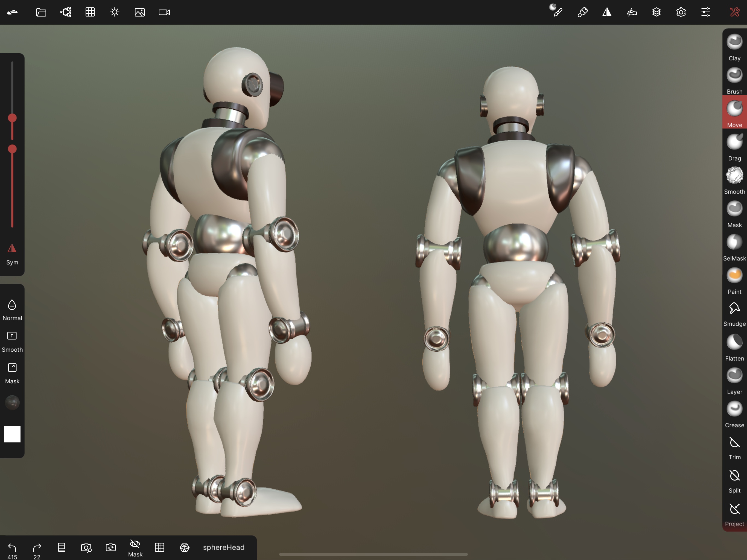Open the Layers menu in top bar
Screen dimensions: 747x560
click(x=656, y=13)
